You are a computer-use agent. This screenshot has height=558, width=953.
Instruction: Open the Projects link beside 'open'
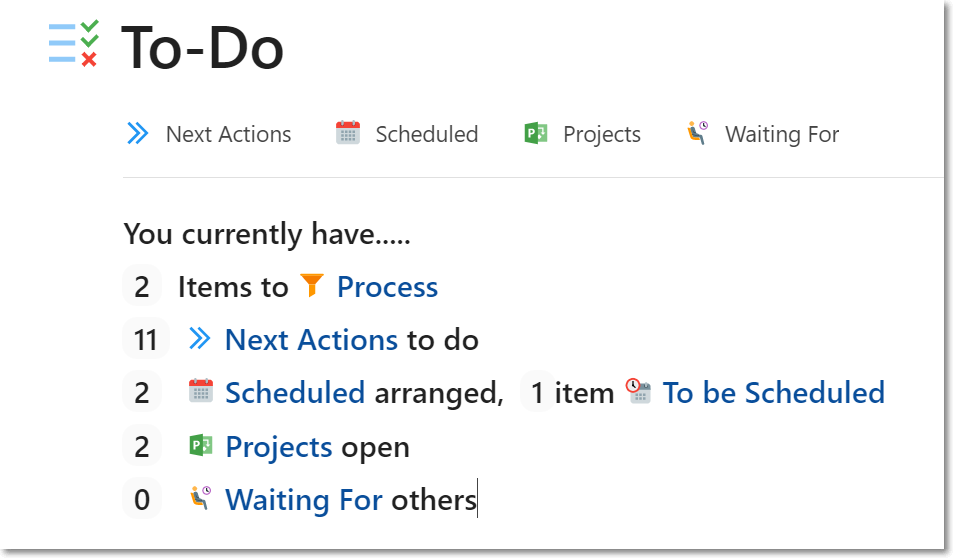click(279, 447)
